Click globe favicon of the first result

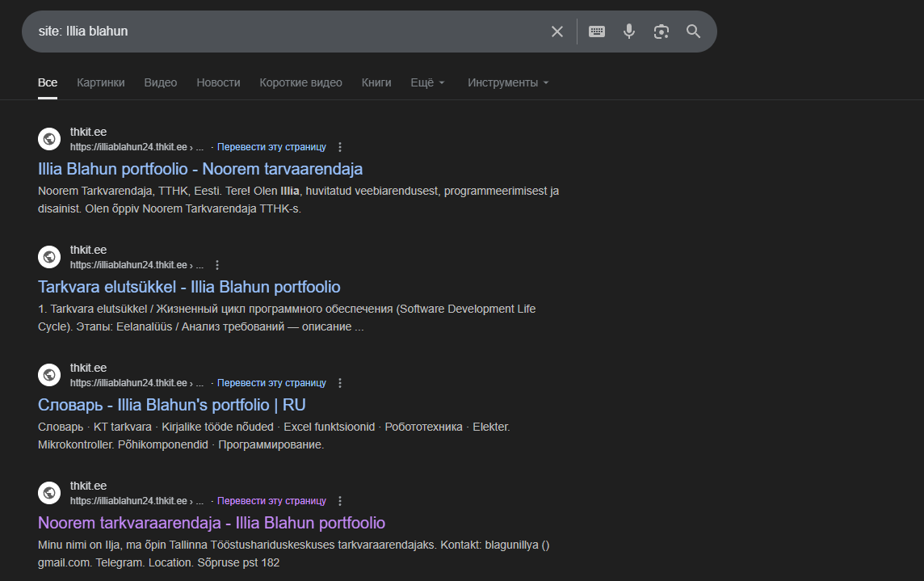point(49,139)
